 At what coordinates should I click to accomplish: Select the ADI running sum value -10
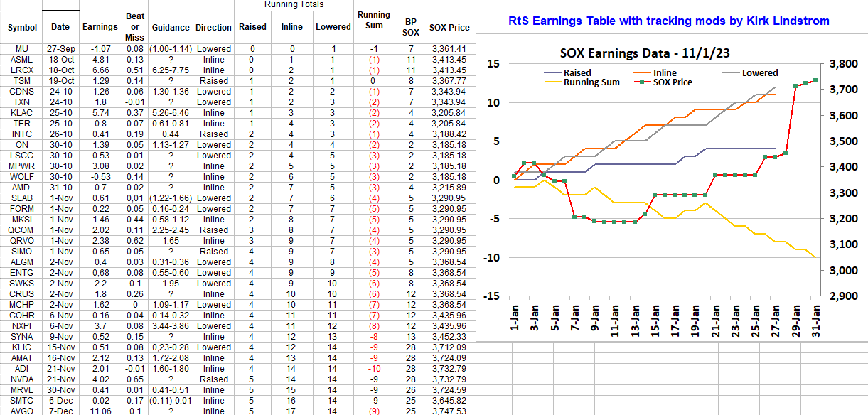pyautogui.click(x=374, y=369)
